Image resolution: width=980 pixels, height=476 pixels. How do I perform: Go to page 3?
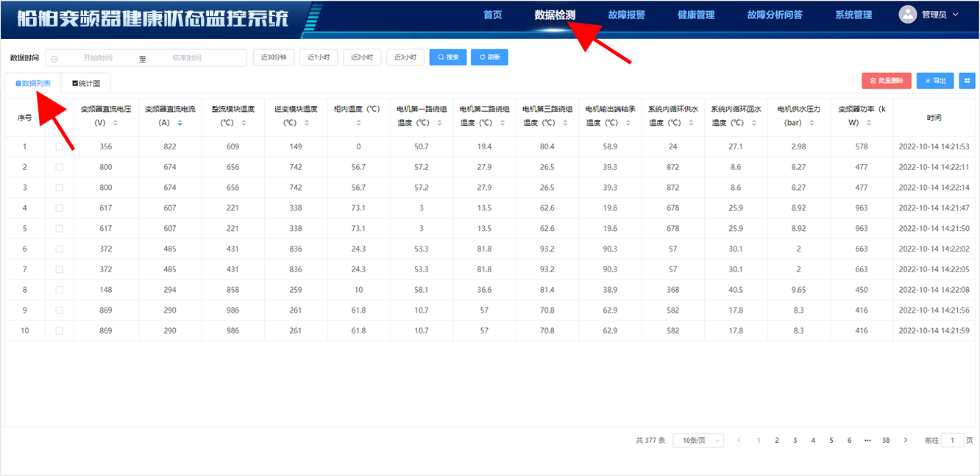click(x=795, y=440)
